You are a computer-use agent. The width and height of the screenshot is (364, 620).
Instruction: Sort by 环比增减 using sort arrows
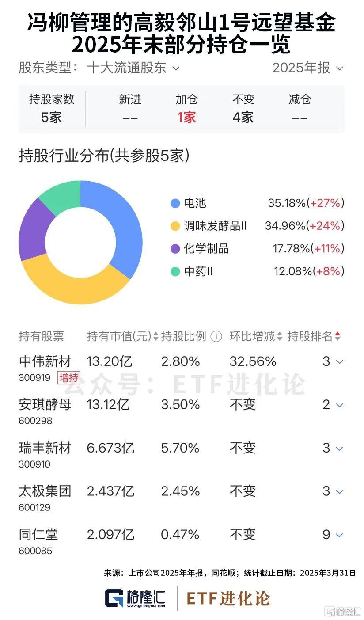coord(280,337)
